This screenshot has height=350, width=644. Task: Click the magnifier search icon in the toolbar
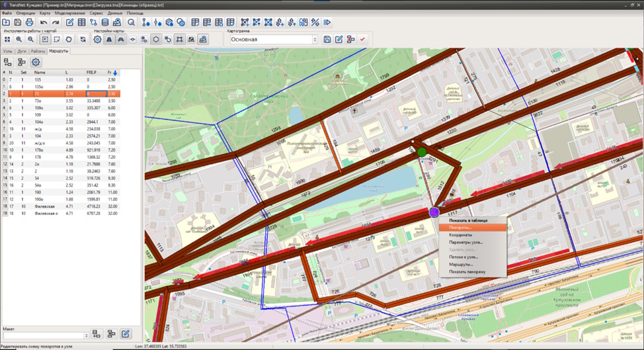pos(132,22)
